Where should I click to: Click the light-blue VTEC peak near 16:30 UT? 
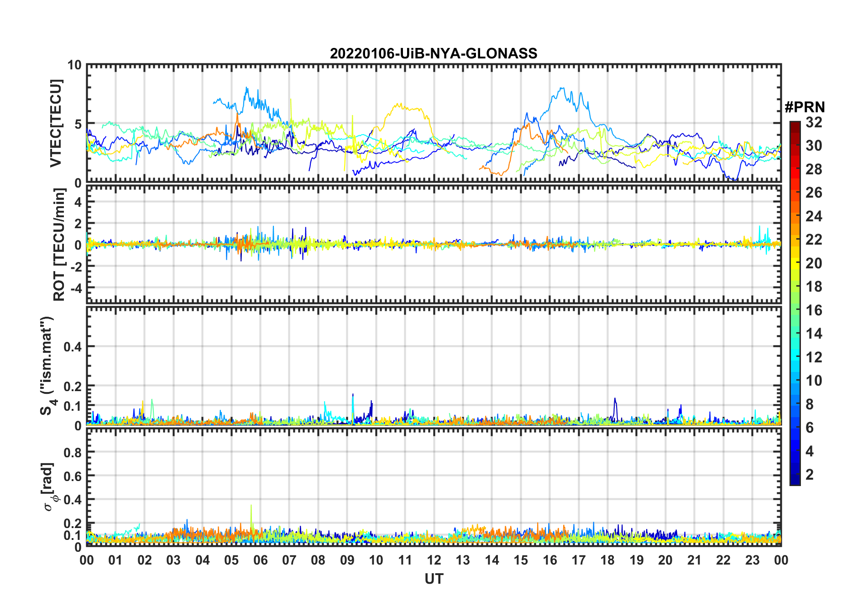tap(562, 90)
